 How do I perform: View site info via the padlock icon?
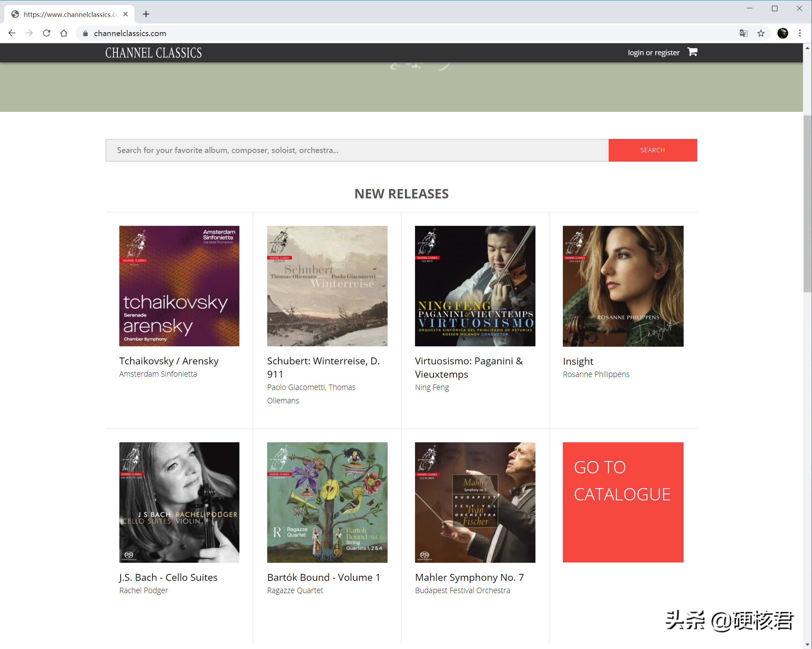(85, 33)
